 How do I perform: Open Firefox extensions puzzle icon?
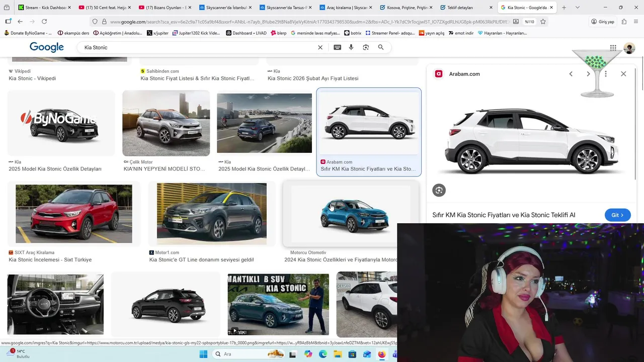pyautogui.click(x=624, y=22)
